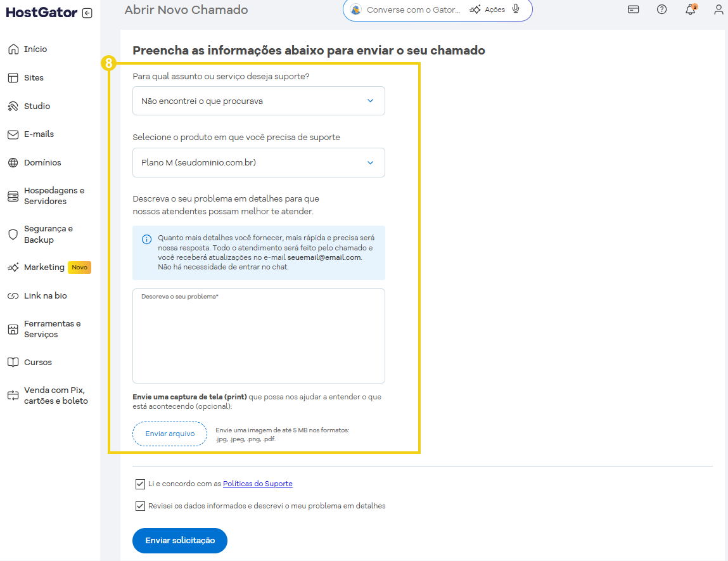Open Marketing section marked Novo
Viewport: 728px width, 561px height.
(44, 268)
